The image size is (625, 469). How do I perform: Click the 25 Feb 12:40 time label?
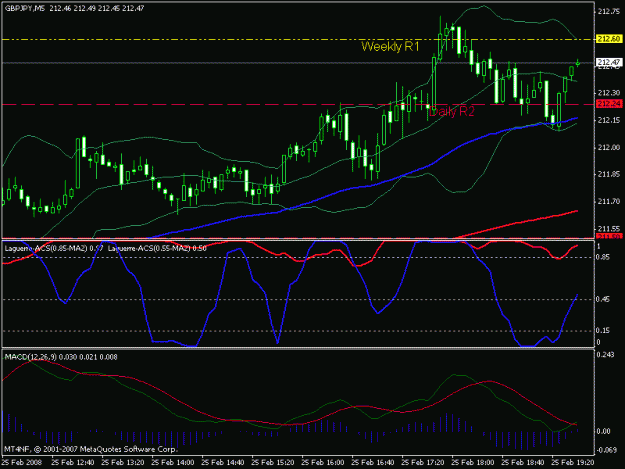(x=73, y=463)
